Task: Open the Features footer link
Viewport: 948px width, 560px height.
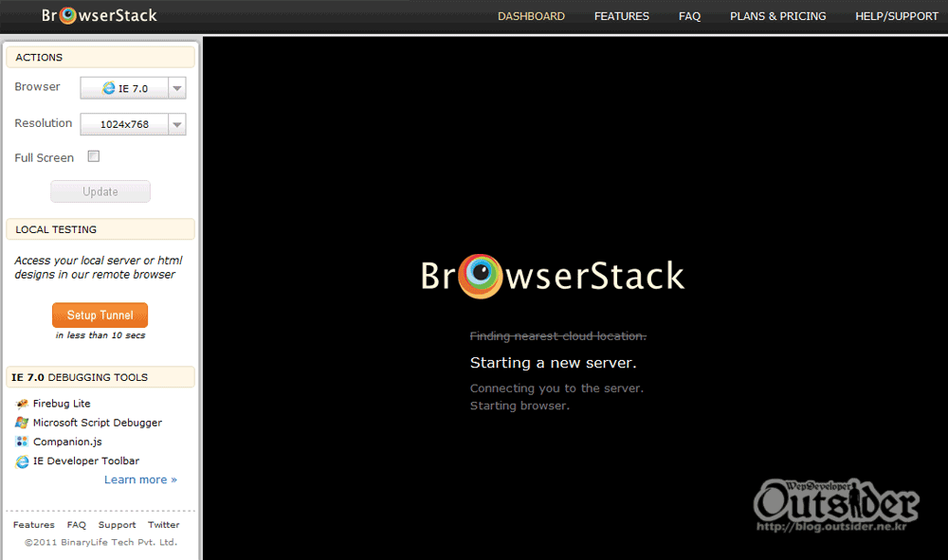Action: (34, 525)
